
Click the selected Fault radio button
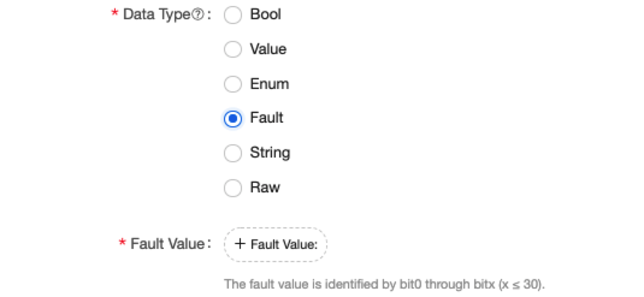click(232, 118)
